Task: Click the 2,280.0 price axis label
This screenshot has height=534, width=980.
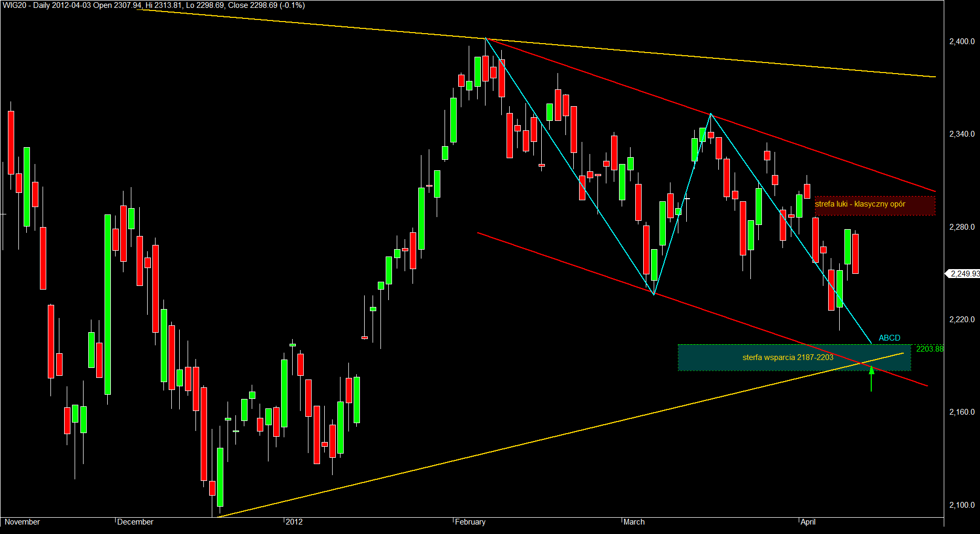Action: [962, 227]
